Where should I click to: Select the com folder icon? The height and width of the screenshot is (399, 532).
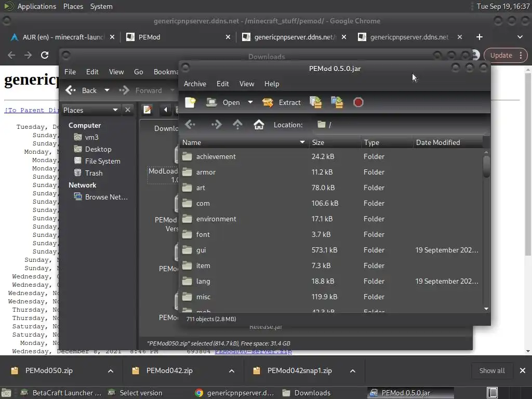187,203
